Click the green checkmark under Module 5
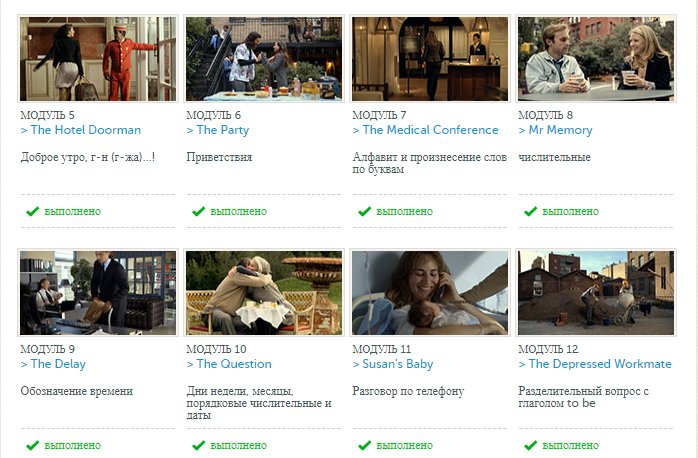The width and height of the screenshot is (698, 458). (32, 211)
